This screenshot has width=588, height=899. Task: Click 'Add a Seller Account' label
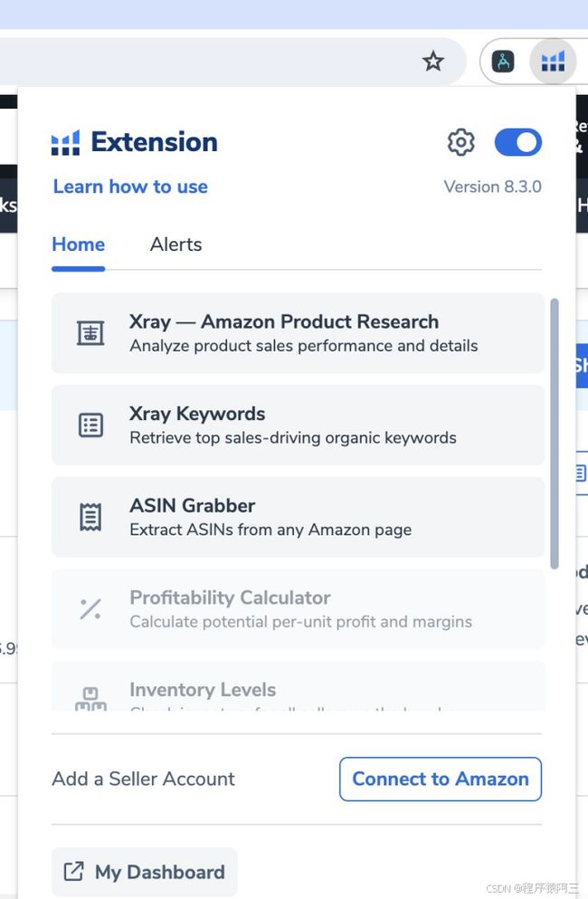[x=143, y=779]
